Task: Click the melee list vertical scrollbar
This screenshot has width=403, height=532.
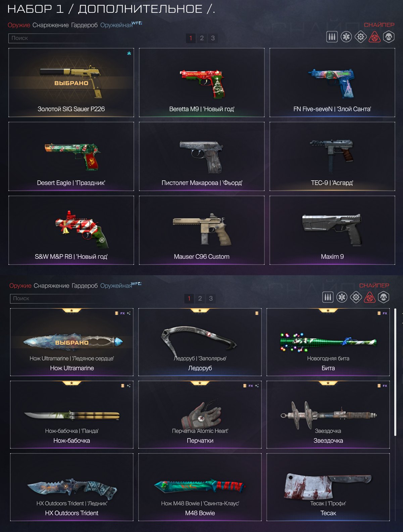Action: [x=395, y=372]
